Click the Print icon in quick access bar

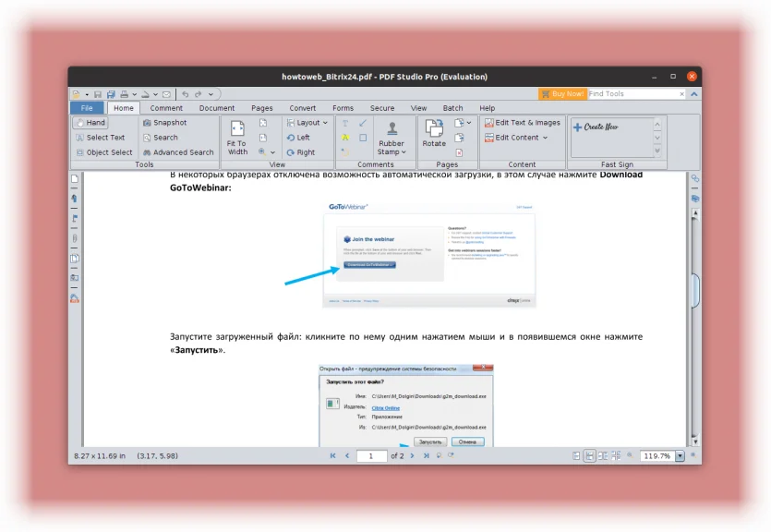coord(125,94)
